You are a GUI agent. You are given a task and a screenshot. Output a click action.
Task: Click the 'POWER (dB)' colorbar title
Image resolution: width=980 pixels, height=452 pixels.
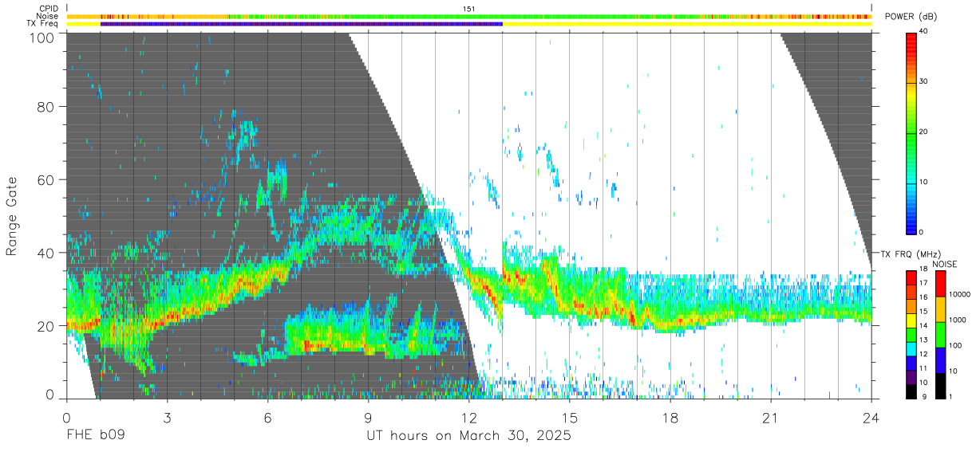[x=911, y=17]
